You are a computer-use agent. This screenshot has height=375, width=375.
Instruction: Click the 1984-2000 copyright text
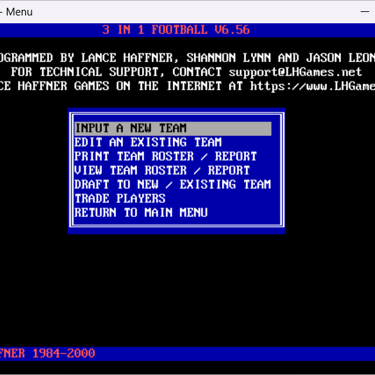coord(64,353)
